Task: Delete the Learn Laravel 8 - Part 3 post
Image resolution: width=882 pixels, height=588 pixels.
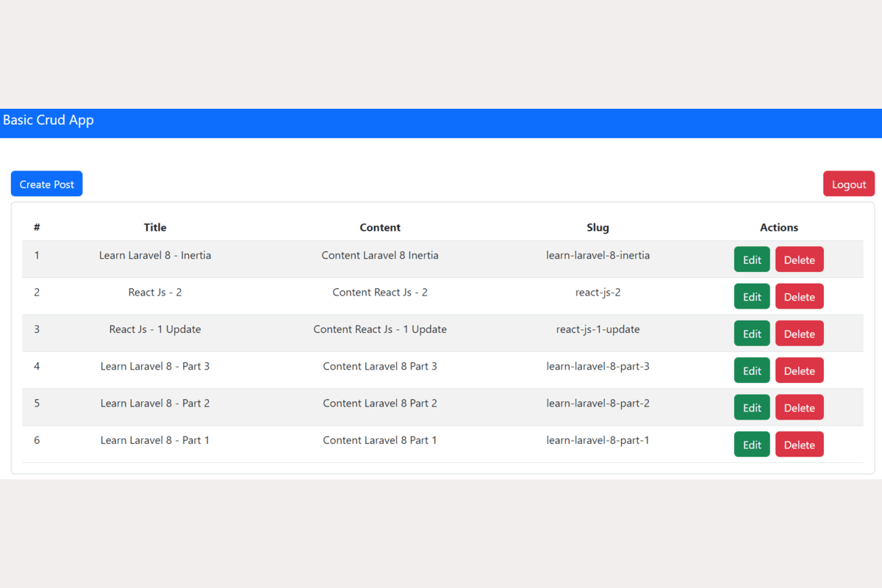Action: (x=799, y=370)
